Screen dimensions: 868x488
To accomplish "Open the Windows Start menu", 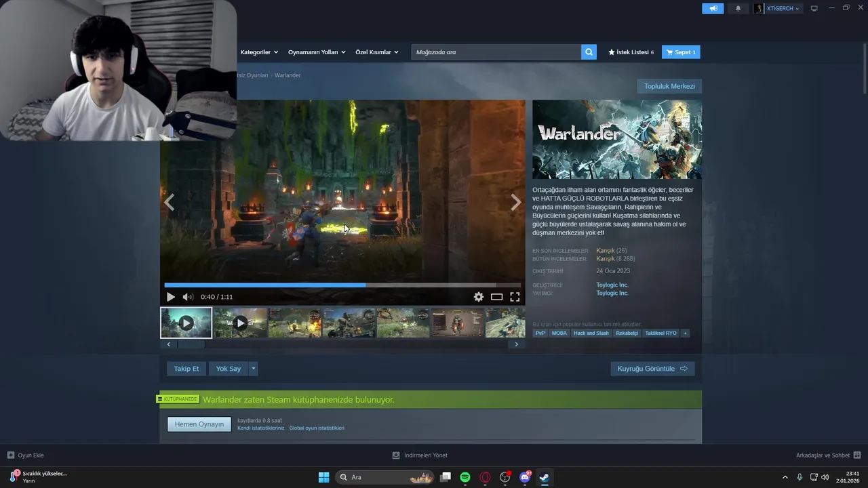I will (x=324, y=477).
